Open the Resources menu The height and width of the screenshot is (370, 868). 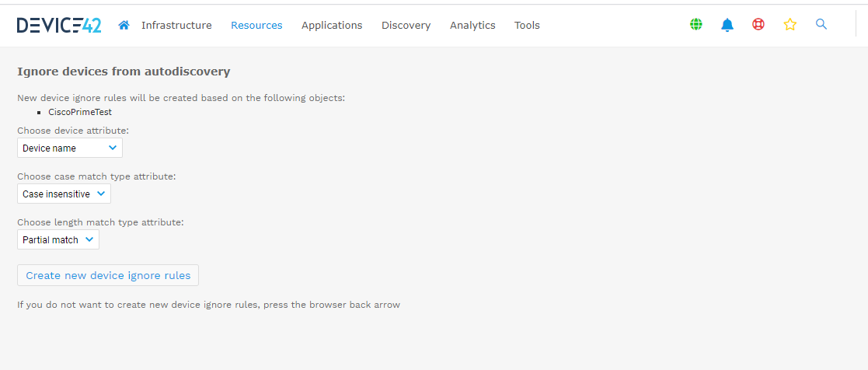pos(256,25)
